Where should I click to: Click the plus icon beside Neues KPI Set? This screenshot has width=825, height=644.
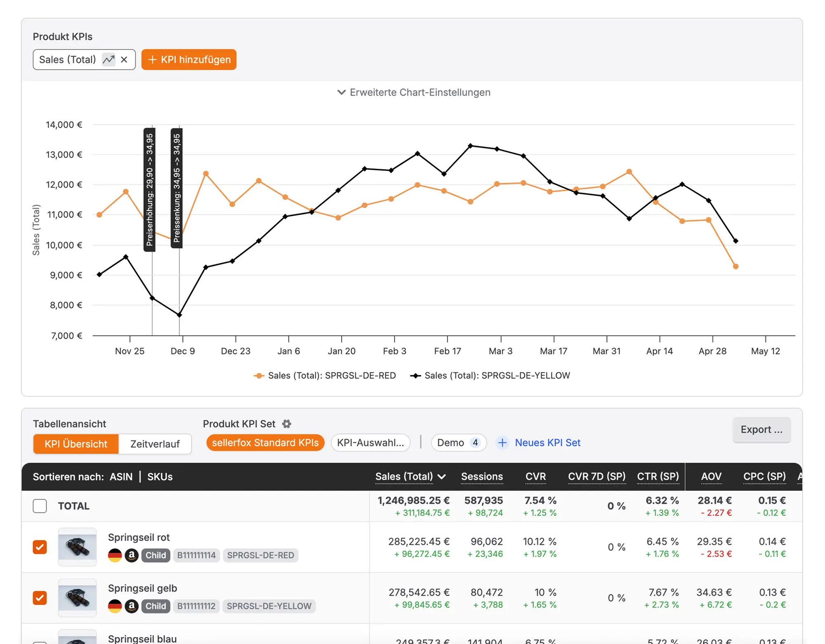click(x=502, y=443)
